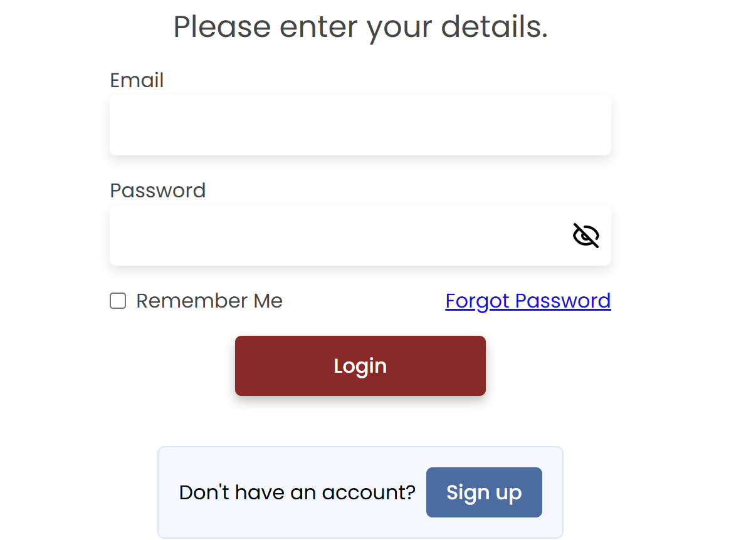756x540 pixels.
Task: Toggle password visibility with the eye icon
Action: [x=585, y=236]
